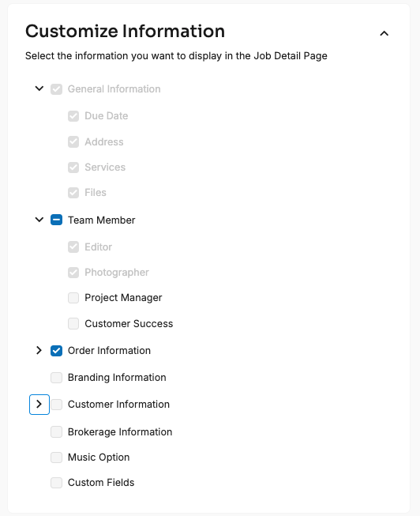
Task: Click the 'Select the information you want' description
Action: point(176,56)
